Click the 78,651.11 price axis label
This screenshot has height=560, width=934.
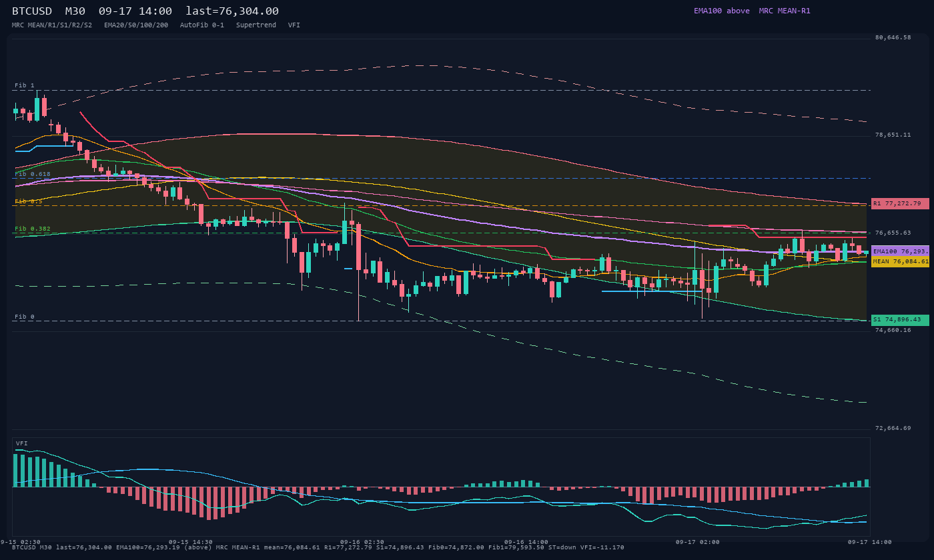coord(893,135)
